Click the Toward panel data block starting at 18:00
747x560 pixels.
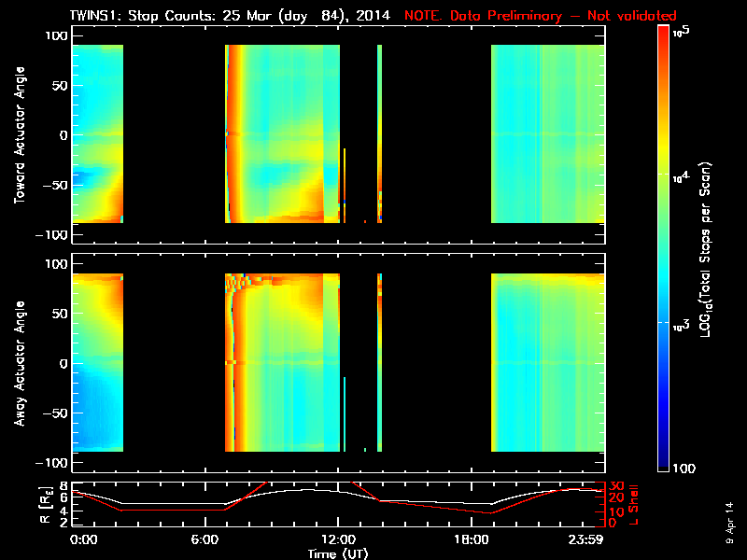point(548,133)
